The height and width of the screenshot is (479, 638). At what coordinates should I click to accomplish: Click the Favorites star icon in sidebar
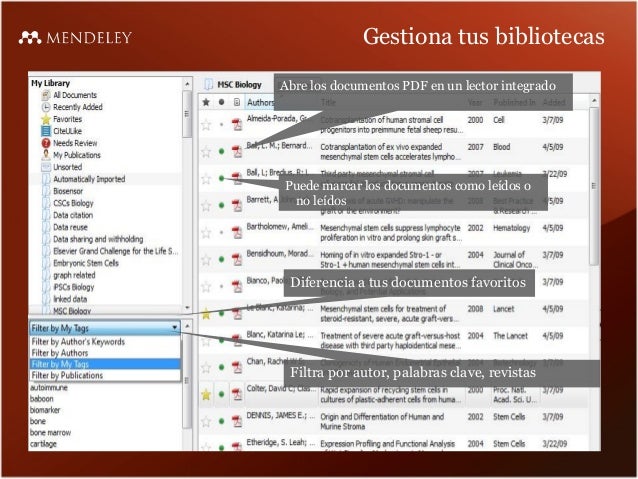click(x=46, y=119)
